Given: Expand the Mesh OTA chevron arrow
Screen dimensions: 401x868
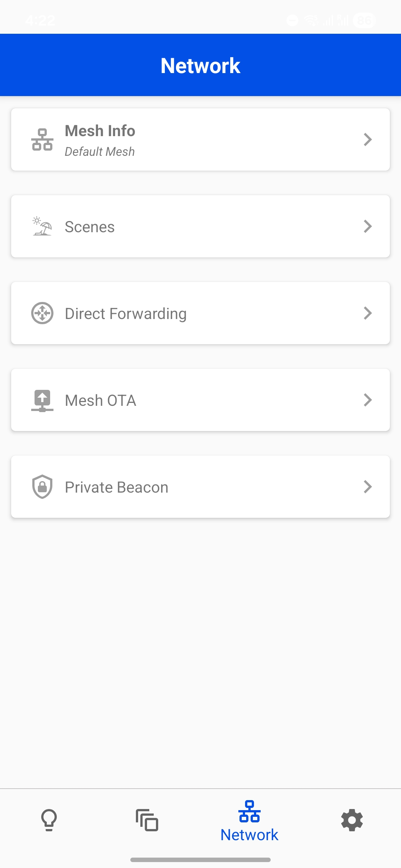Looking at the screenshot, I should click(x=368, y=400).
